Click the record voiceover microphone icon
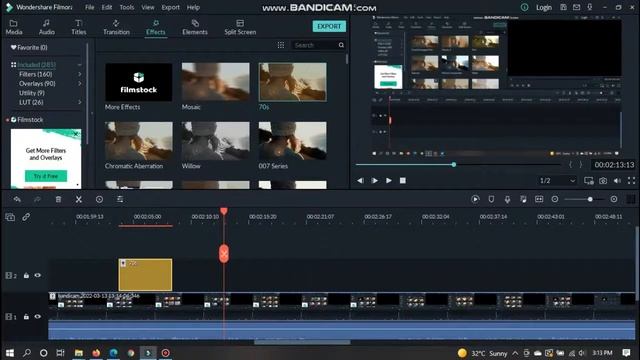Screen dimensions: 640x360 point(507,199)
